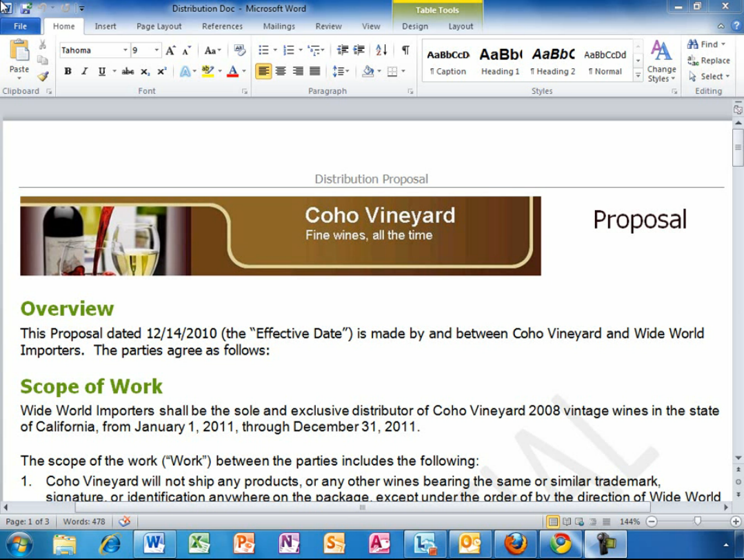The width and height of the screenshot is (744, 560).
Task: Launch Google Chrome from the taskbar
Action: (x=561, y=544)
